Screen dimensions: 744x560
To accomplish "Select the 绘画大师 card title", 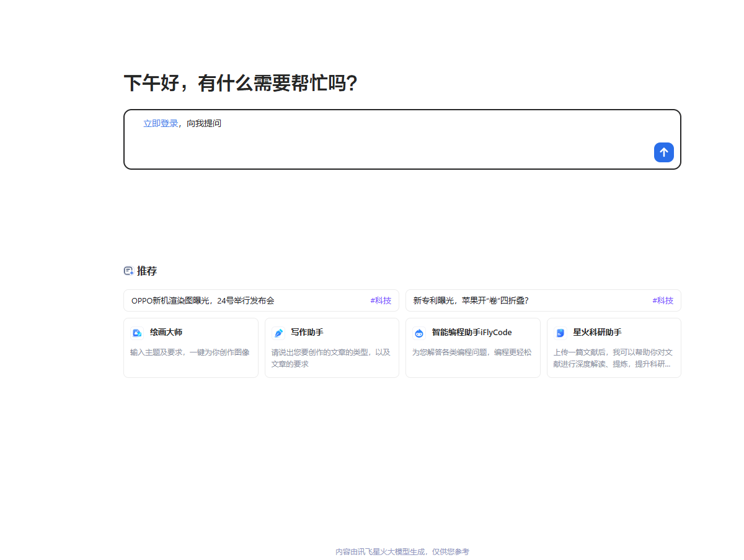I will [166, 332].
